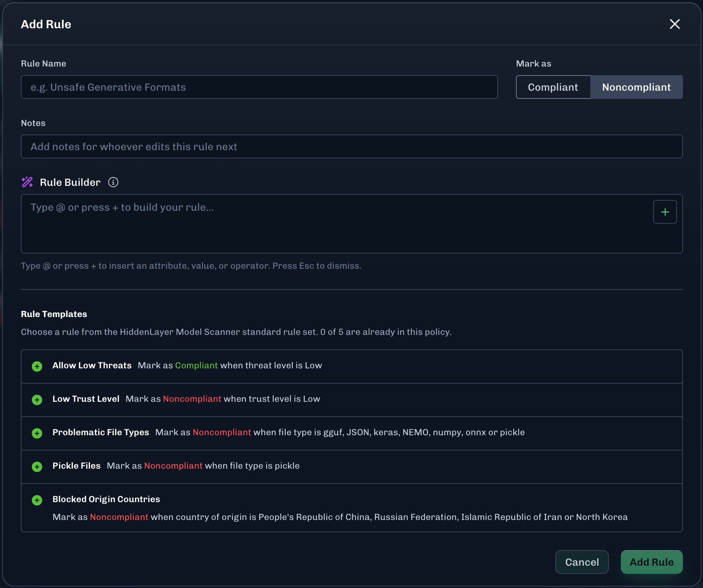Click the green 'Compliant' word in Allow Low Threats

tap(196, 365)
